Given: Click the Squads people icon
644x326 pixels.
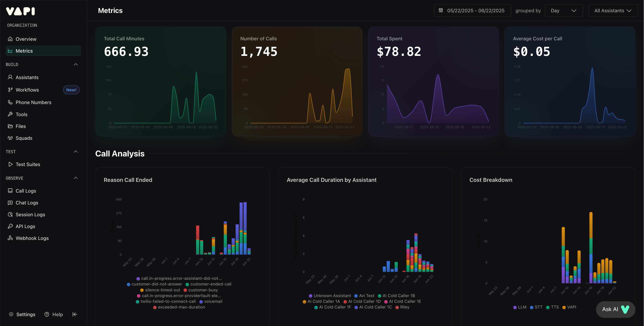Looking at the screenshot, I should [10, 138].
